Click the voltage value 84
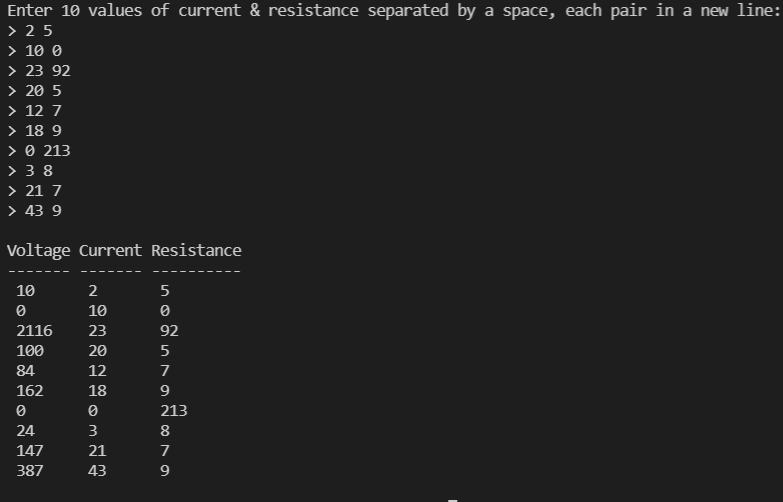 point(25,371)
